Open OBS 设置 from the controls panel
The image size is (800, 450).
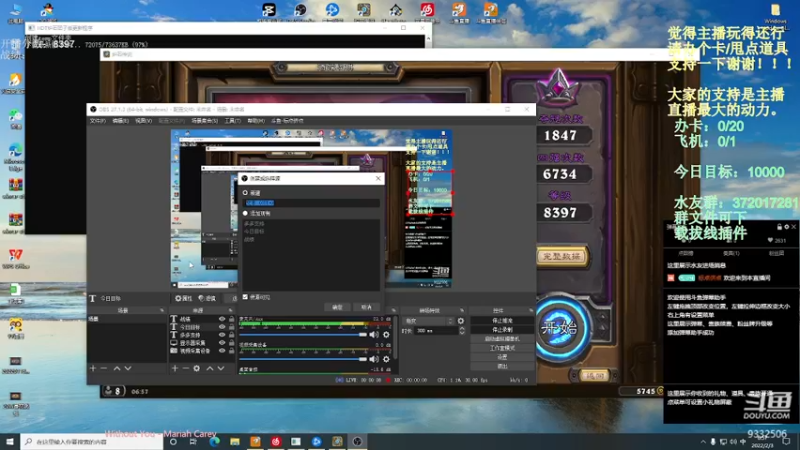click(502, 357)
